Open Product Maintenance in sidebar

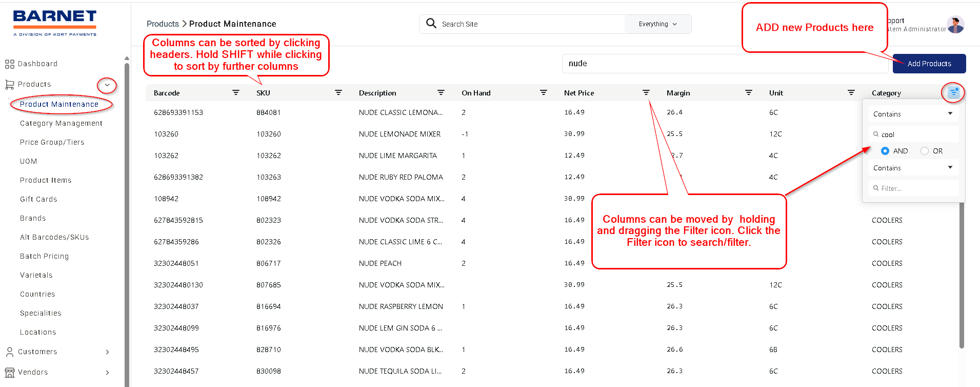pyautogui.click(x=59, y=104)
